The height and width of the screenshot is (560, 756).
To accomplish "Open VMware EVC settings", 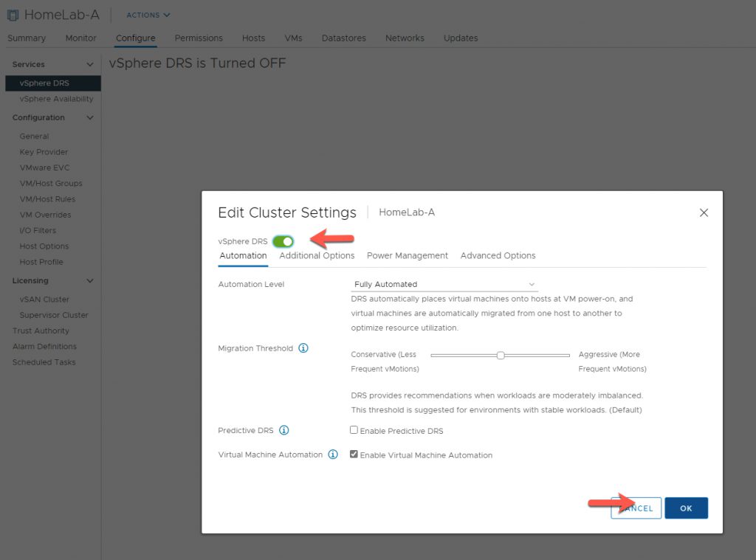I will click(x=45, y=167).
